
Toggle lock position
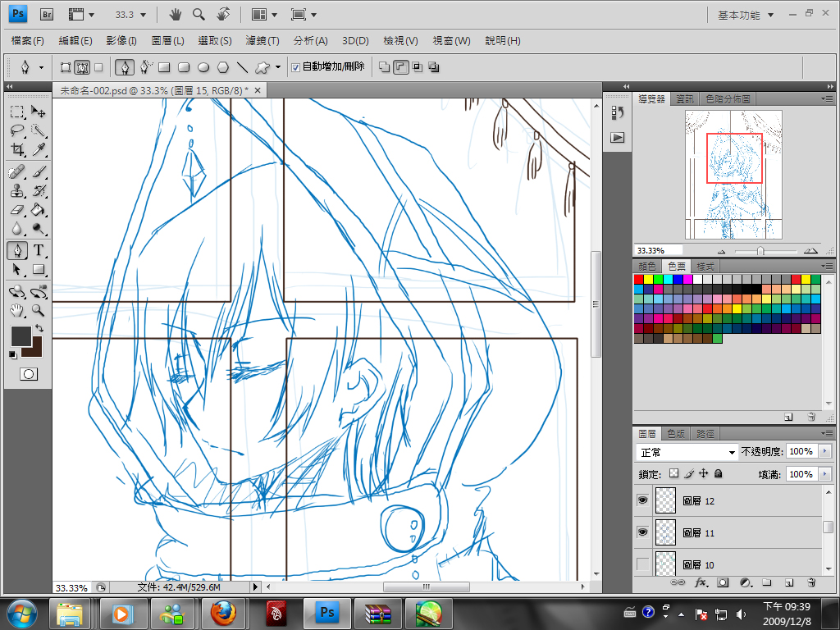[703, 473]
